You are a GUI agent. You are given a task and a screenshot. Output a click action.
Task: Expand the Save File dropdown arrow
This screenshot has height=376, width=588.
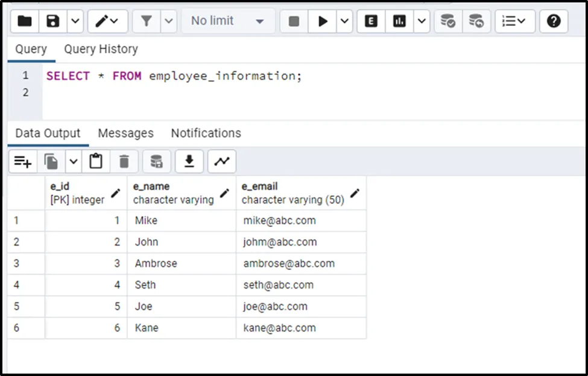(74, 21)
